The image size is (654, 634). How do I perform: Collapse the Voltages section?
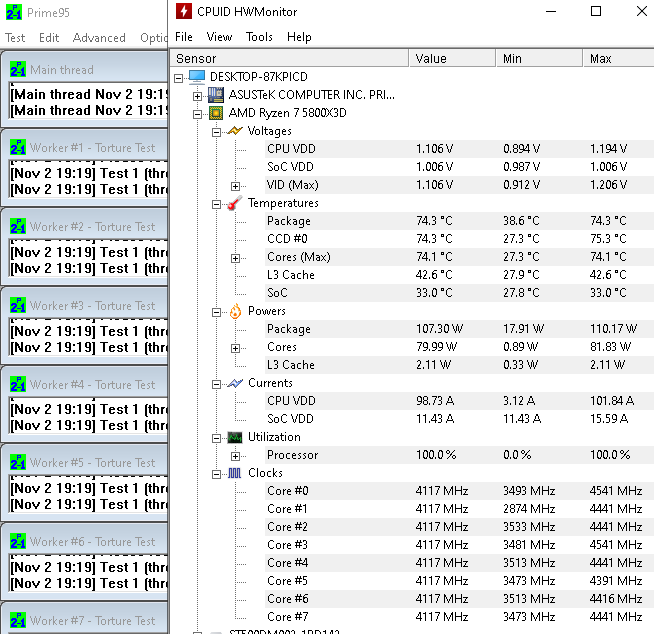(216, 132)
